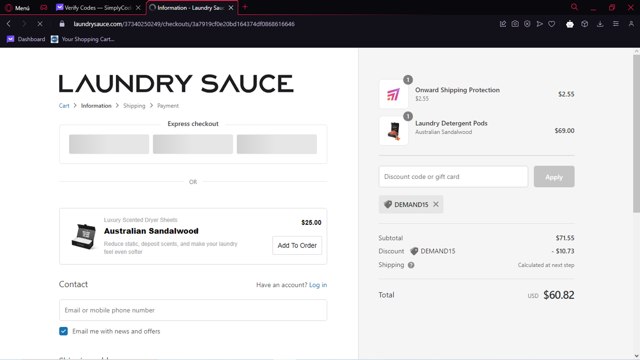Click the Laundry Detergent Pods thumbnail
640x360 pixels.
pos(393,131)
